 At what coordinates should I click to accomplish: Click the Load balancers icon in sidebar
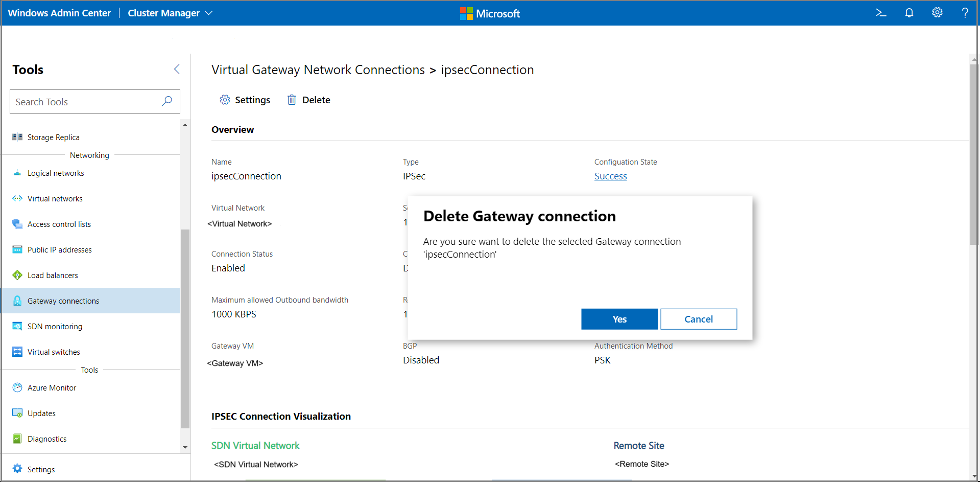click(x=17, y=275)
